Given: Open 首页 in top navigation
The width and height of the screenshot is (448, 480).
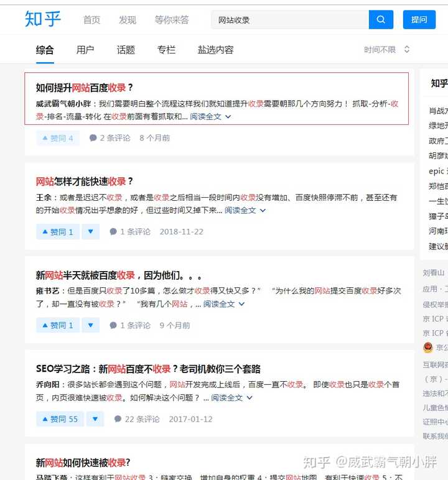Looking at the screenshot, I should (91, 20).
